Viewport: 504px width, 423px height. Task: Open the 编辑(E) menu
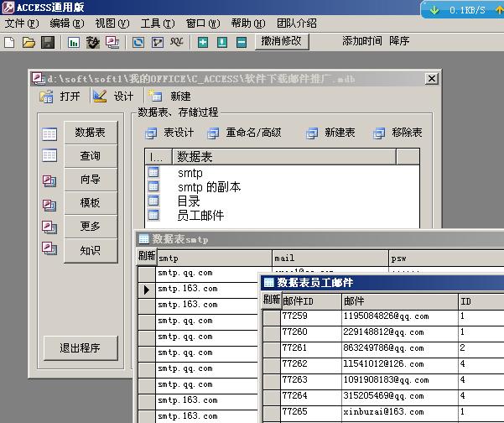click(x=67, y=23)
